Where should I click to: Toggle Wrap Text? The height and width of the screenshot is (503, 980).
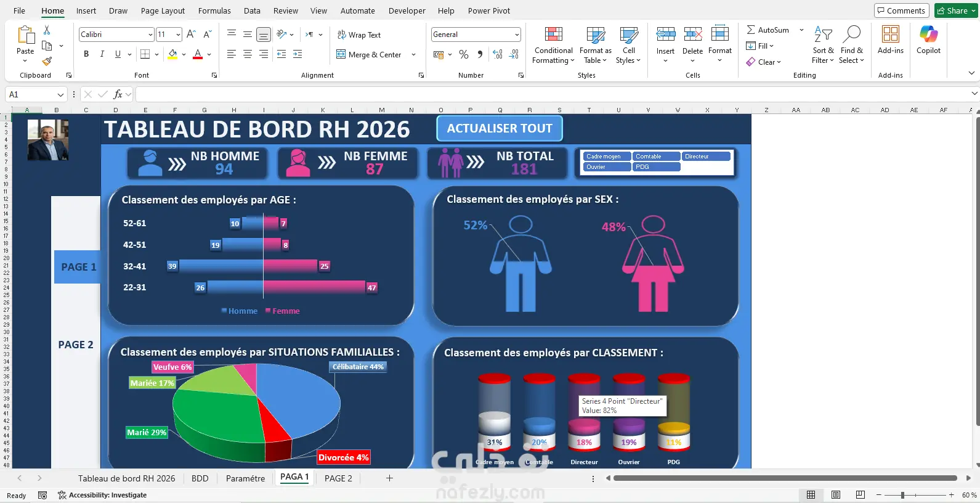(359, 35)
